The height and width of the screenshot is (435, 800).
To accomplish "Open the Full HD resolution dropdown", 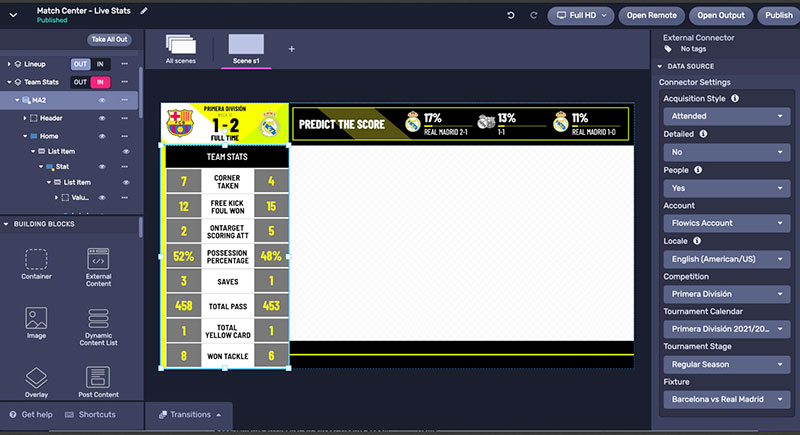I will click(x=580, y=15).
